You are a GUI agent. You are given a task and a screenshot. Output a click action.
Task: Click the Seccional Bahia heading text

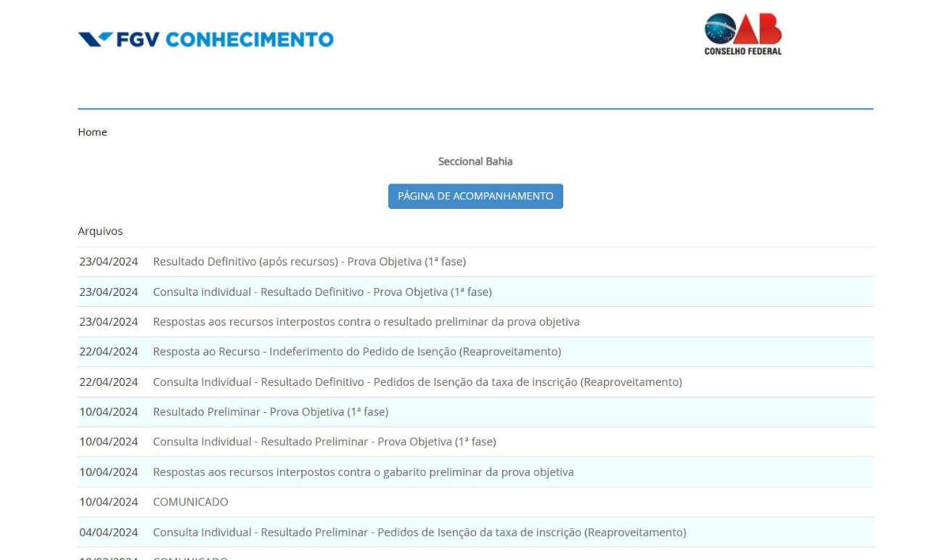[475, 161]
